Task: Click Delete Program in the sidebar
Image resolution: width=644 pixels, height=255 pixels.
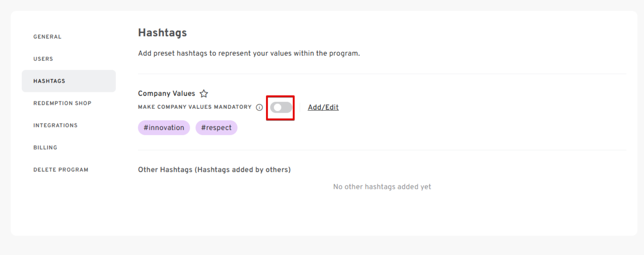Action: [x=61, y=170]
